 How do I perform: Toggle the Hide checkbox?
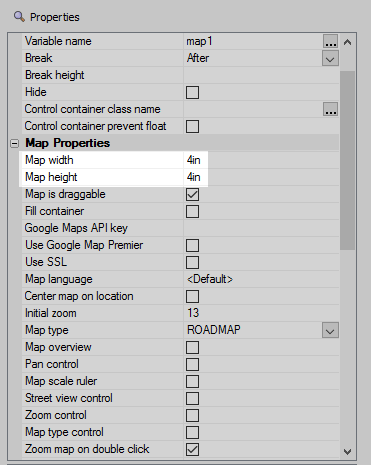tap(192, 92)
